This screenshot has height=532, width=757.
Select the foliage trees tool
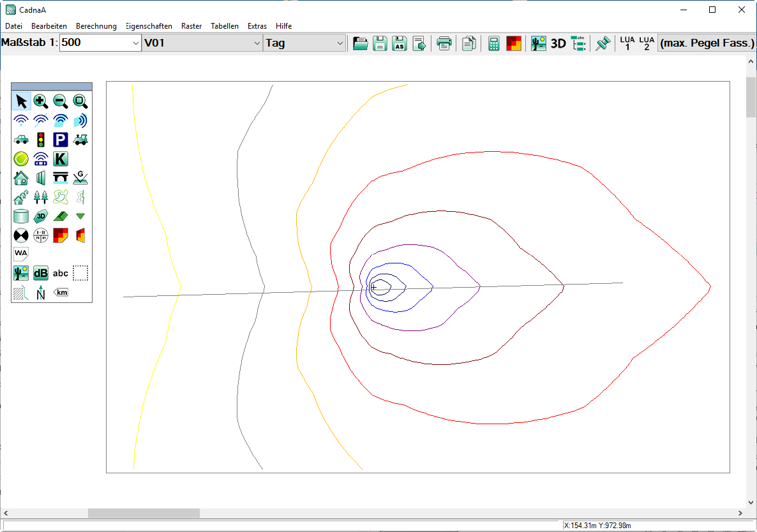click(41, 196)
